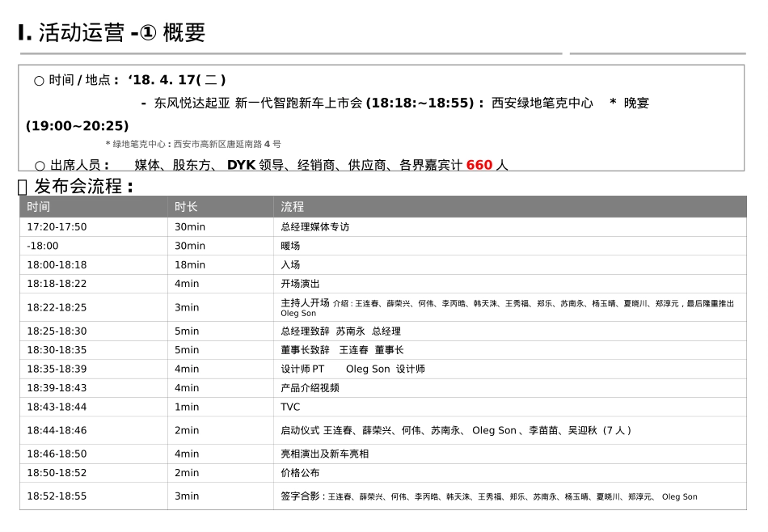Click the "董事长致辞 王连春" entry
The height and width of the screenshot is (532, 768).
(338, 350)
